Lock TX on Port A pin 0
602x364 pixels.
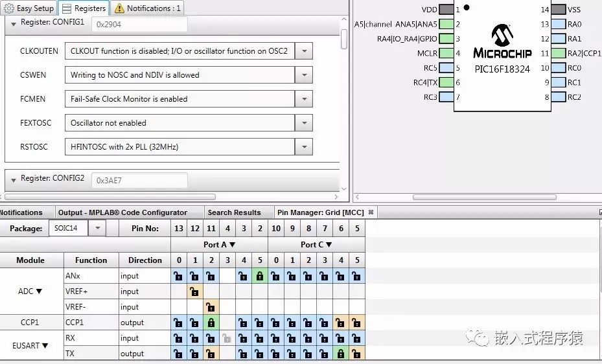pyautogui.click(x=179, y=353)
